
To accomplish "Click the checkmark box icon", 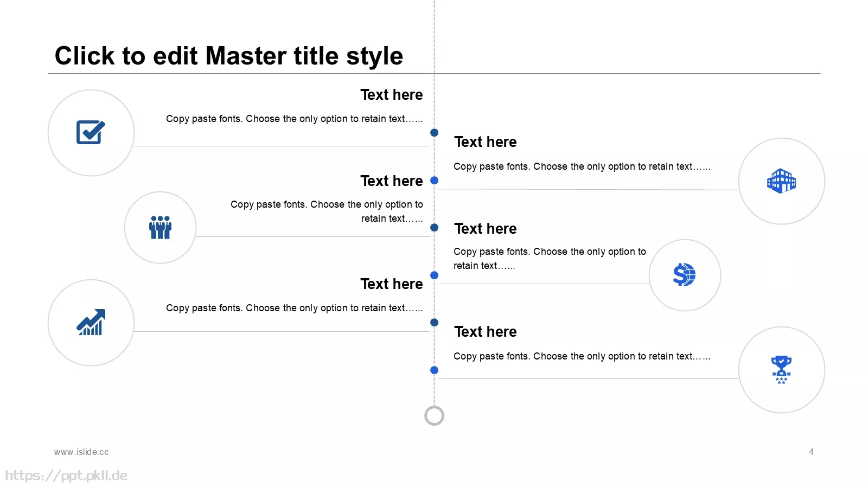I will click(x=91, y=132).
